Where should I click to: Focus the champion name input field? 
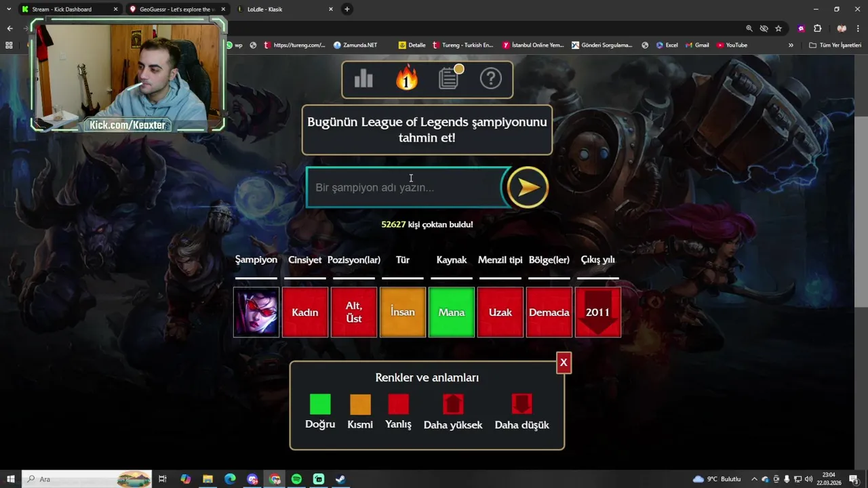click(x=406, y=187)
